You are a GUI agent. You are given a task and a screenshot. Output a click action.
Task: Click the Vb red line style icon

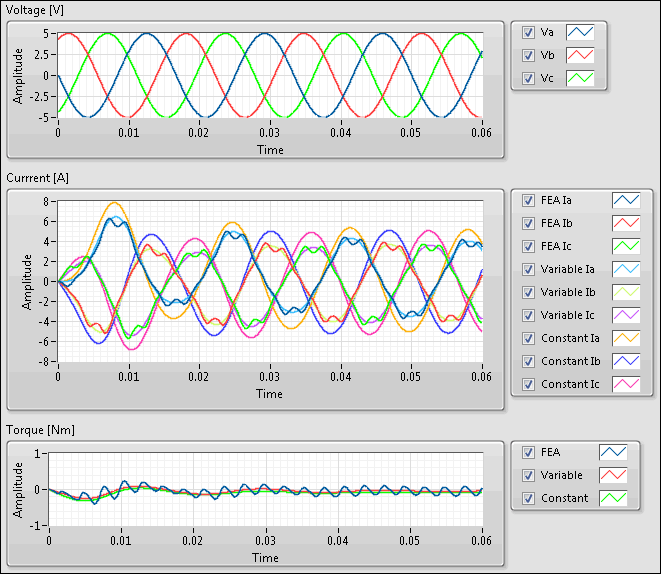click(x=580, y=55)
